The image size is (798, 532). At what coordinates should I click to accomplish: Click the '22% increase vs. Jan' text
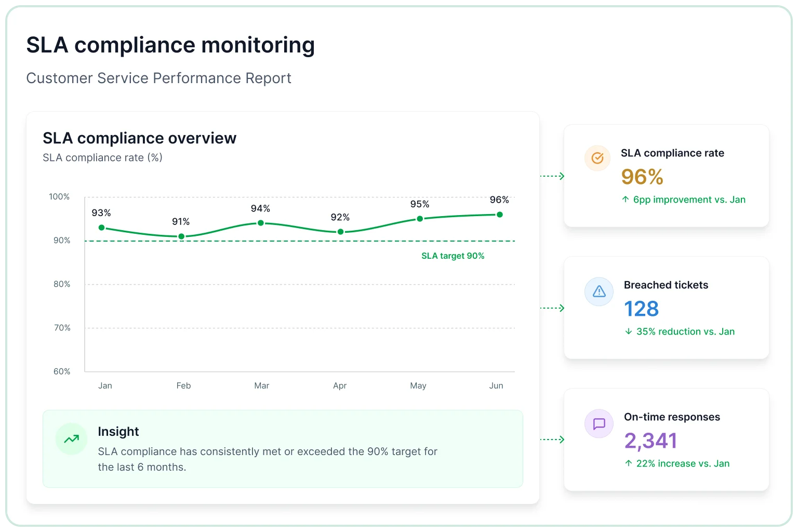click(x=683, y=463)
